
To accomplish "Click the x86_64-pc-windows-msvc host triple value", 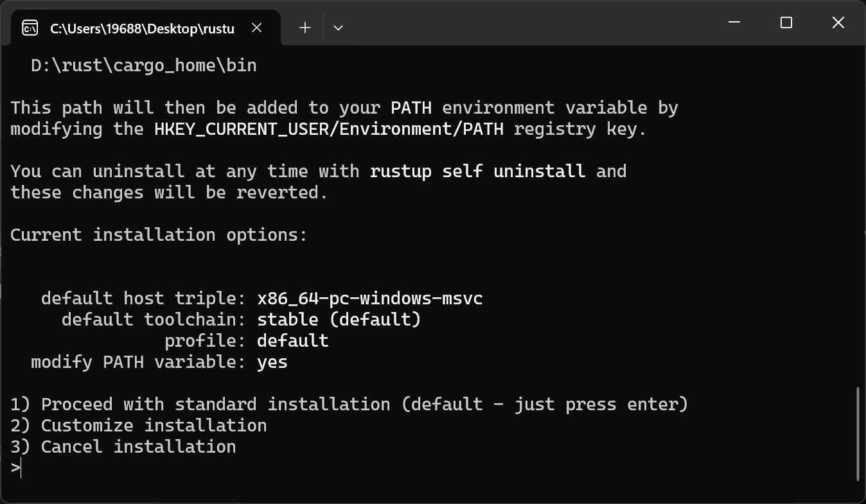I will click(369, 299).
